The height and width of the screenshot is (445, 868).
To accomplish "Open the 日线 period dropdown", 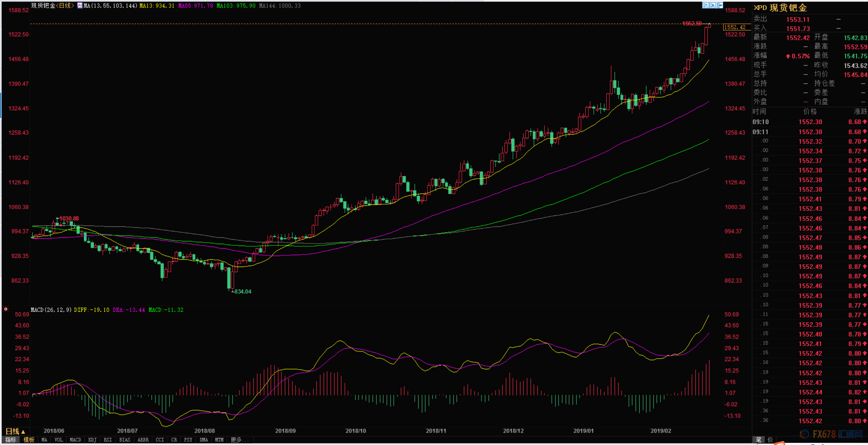I will click(16, 431).
